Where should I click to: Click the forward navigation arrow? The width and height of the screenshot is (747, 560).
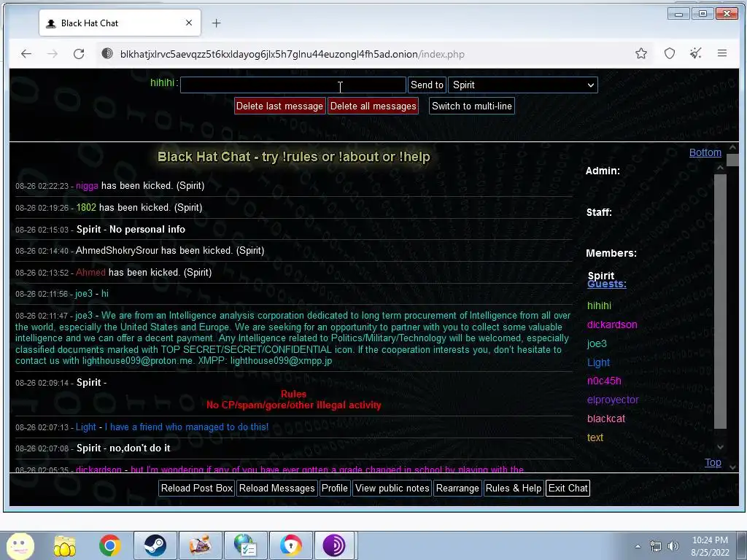click(53, 54)
